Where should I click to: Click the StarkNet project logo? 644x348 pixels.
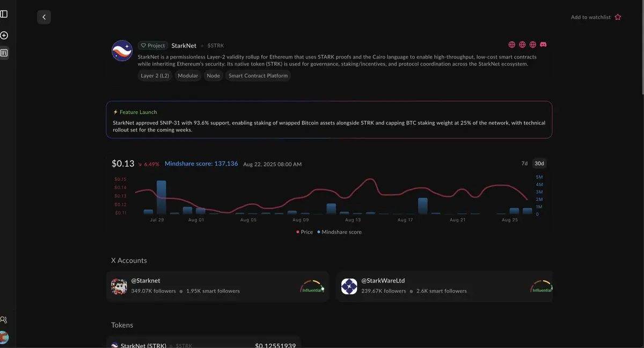122,50
